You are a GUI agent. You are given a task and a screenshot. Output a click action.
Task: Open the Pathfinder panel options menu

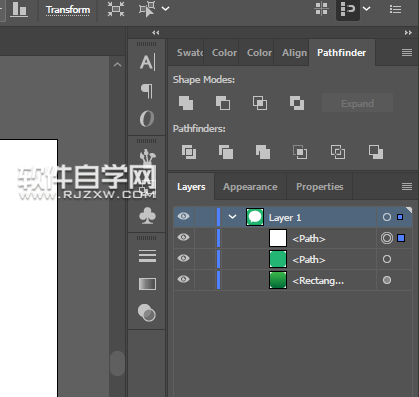(407, 53)
